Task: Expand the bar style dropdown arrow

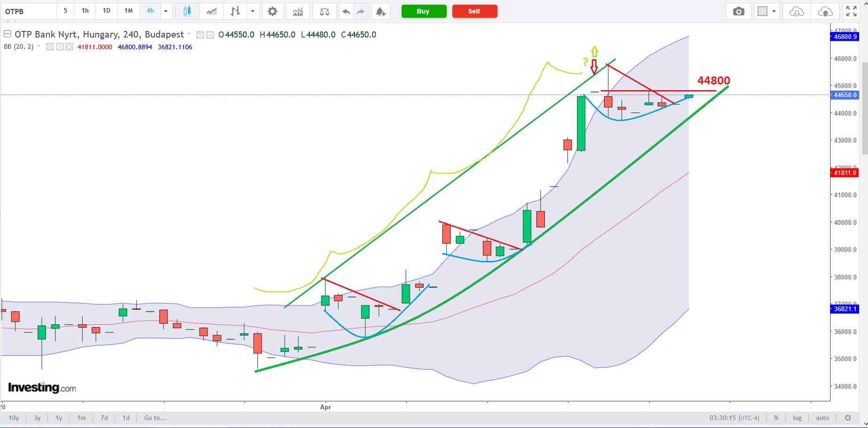Action: (x=253, y=11)
